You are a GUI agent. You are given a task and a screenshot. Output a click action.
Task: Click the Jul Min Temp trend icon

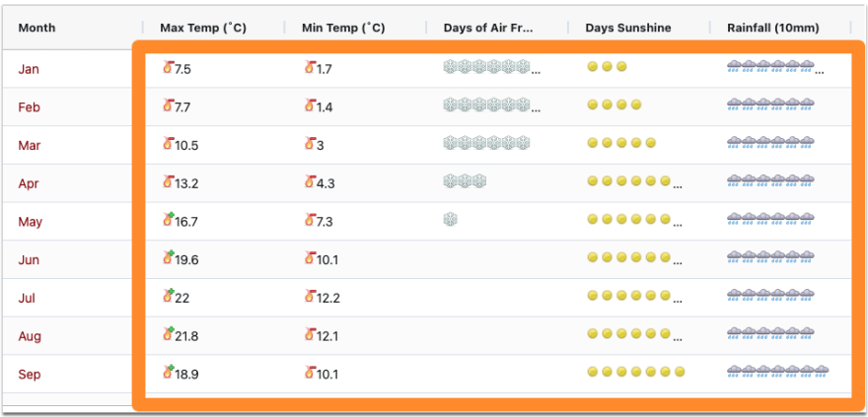pyautogui.click(x=310, y=297)
